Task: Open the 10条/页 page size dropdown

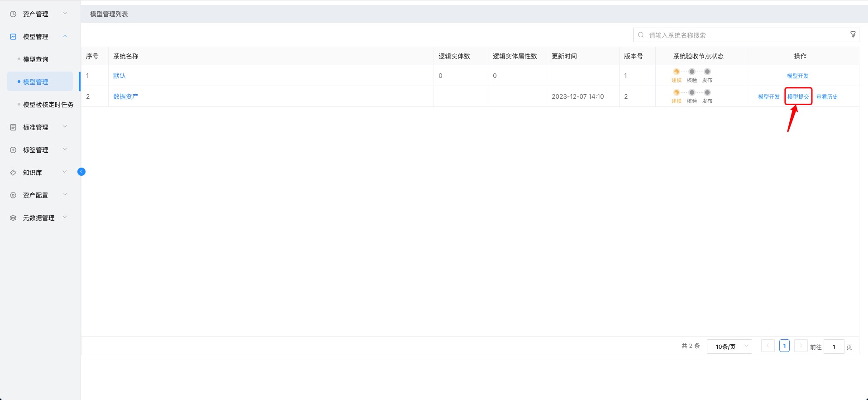Action: point(730,347)
